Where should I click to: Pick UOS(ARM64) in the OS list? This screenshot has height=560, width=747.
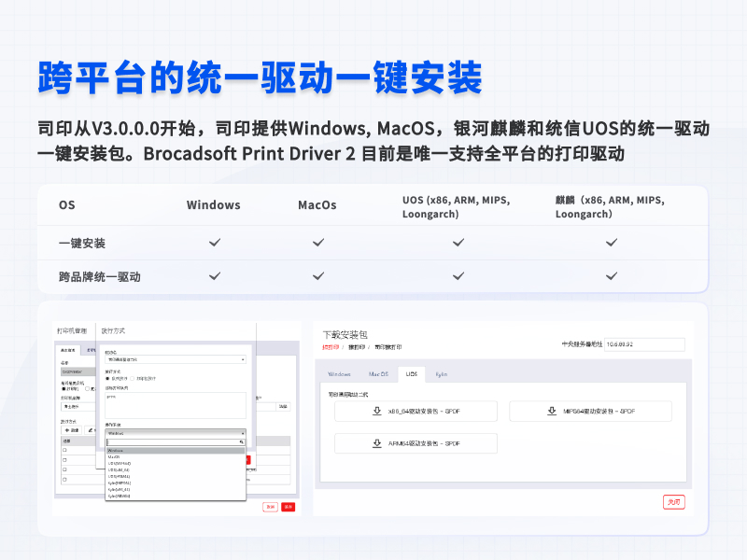coord(176,476)
